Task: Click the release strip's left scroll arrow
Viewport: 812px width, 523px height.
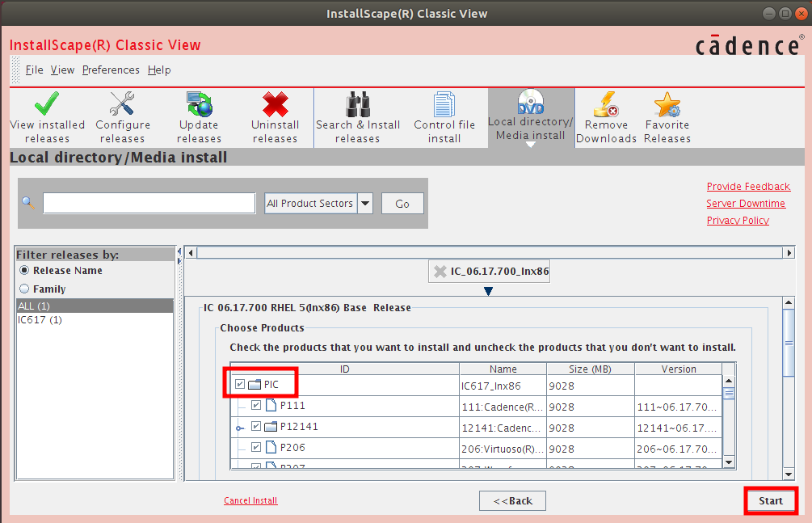Action: 191,253
